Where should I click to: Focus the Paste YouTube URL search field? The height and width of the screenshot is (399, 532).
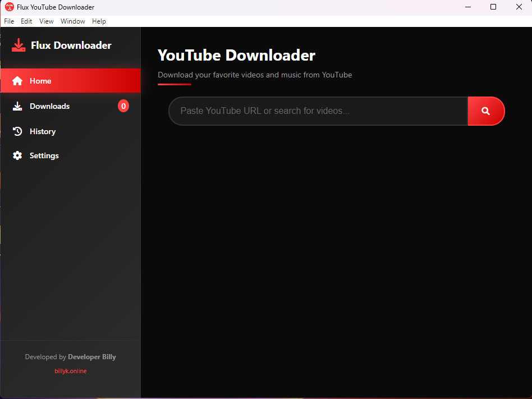(x=318, y=111)
